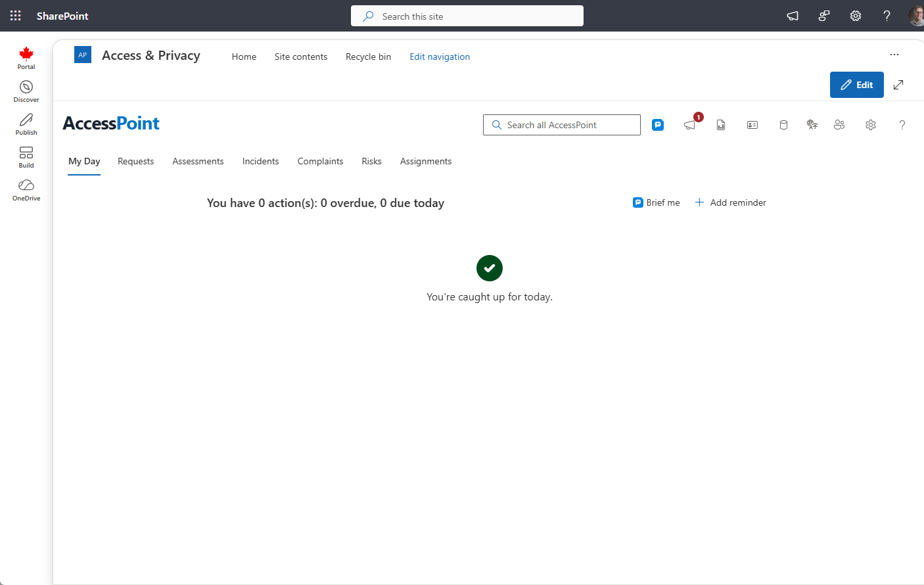Open Build in the left app bar
Viewport: 924px width, 585px height.
pyautogui.click(x=26, y=157)
